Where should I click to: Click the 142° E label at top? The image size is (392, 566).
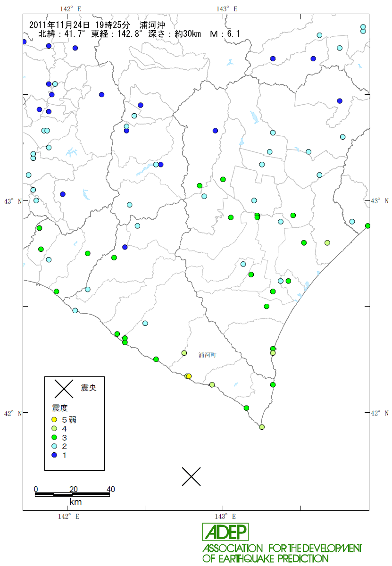coord(71,8)
